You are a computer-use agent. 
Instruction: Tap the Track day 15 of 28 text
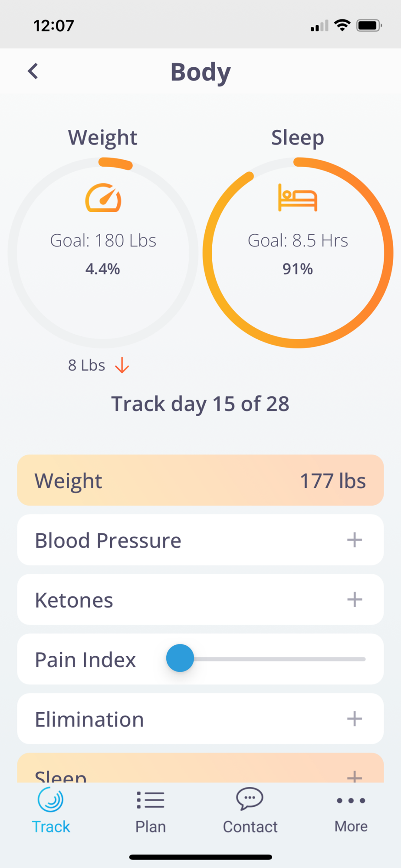click(200, 404)
